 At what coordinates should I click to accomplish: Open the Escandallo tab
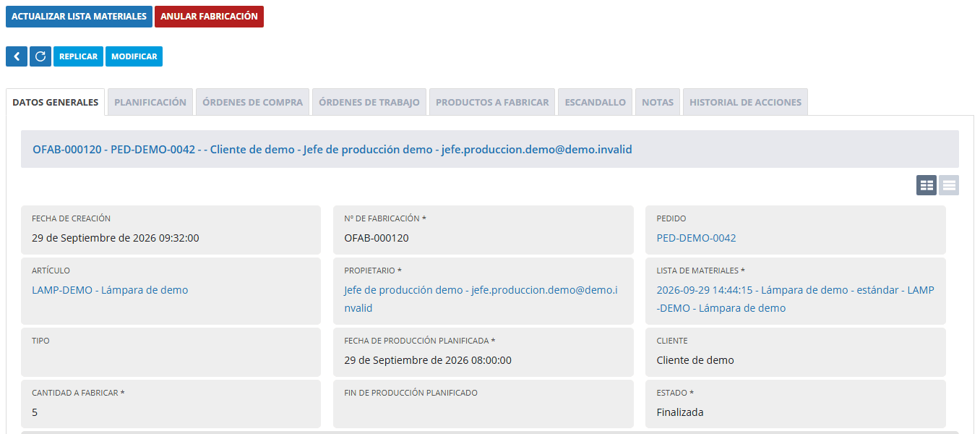tap(596, 102)
